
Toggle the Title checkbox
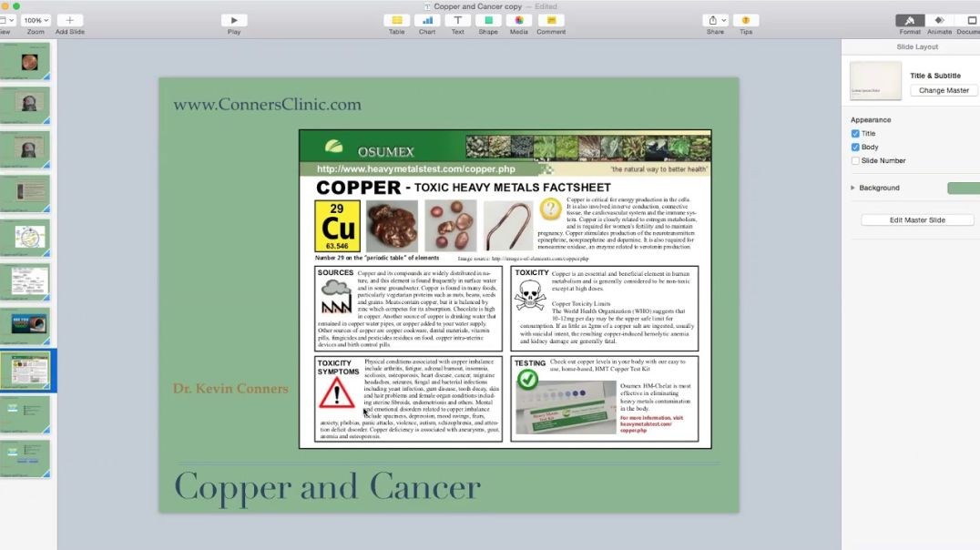point(855,134)
